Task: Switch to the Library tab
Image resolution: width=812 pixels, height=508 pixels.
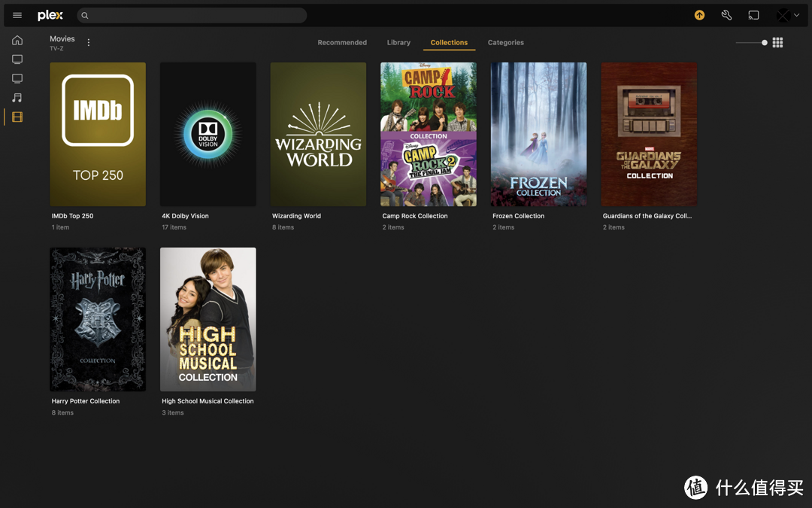Action: coord(398,42)
